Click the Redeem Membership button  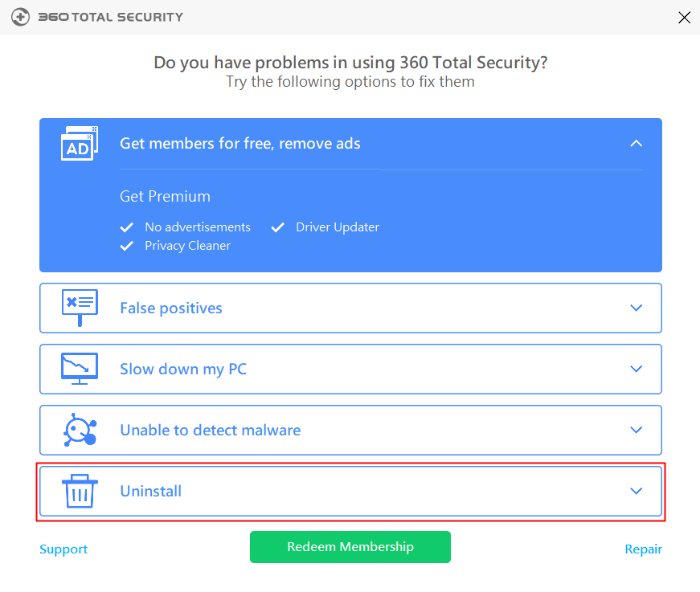[x=350, y=546]
